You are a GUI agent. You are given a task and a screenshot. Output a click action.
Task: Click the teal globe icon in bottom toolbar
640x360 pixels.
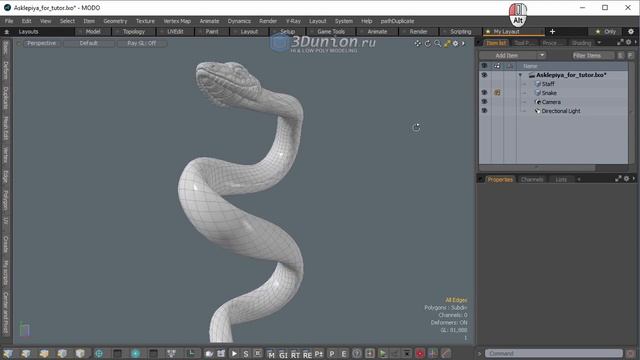tap(99, 353)
